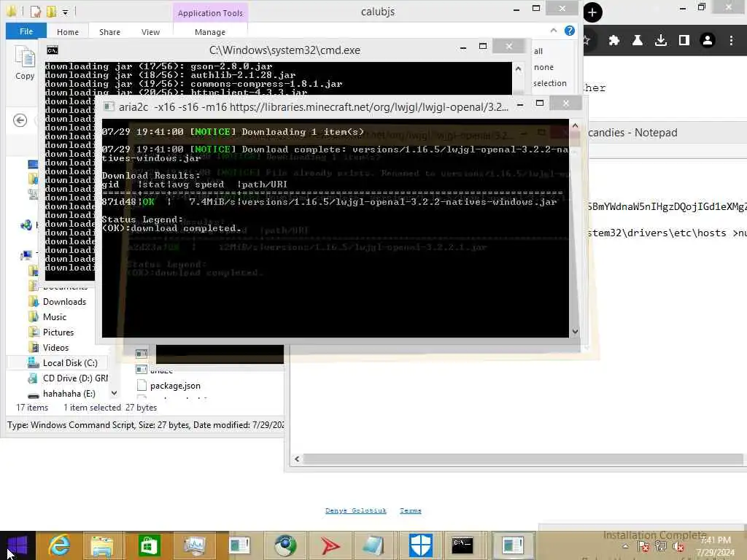The image size is (747, 560).
Task: Click the muted volume tray icon
Action: coord(678,547)
